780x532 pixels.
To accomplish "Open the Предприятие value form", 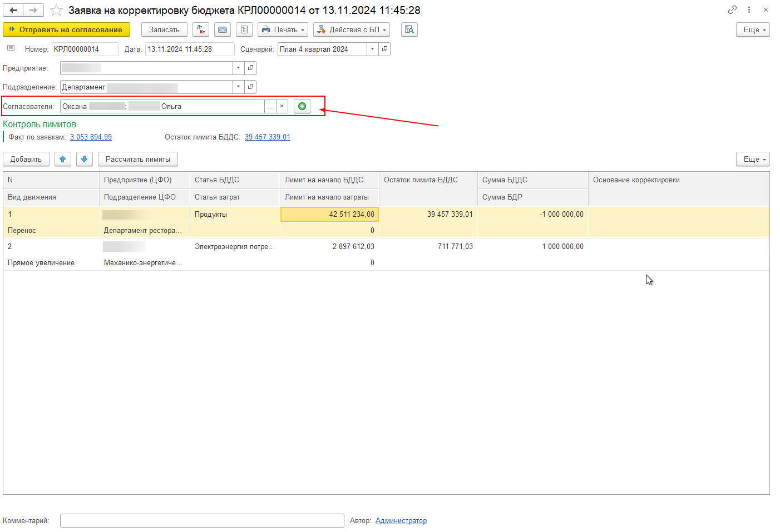I will tap(250, 68).
